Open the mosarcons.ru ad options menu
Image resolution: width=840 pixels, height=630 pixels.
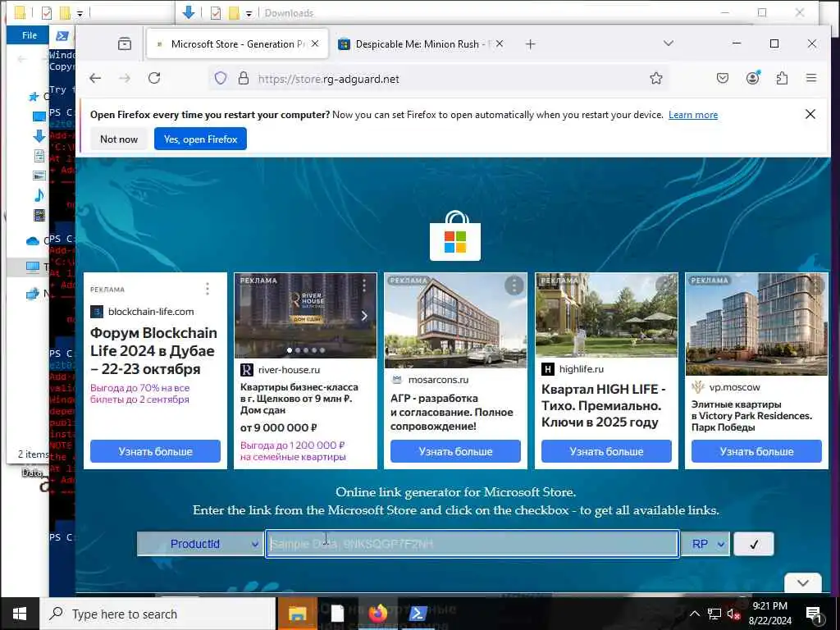click(514, 285)
